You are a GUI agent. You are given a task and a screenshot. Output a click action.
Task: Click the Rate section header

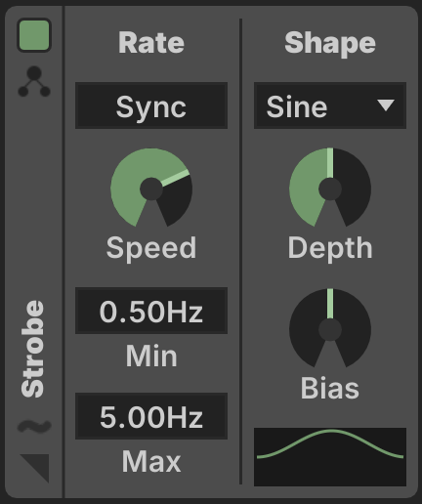pos(151,43)
